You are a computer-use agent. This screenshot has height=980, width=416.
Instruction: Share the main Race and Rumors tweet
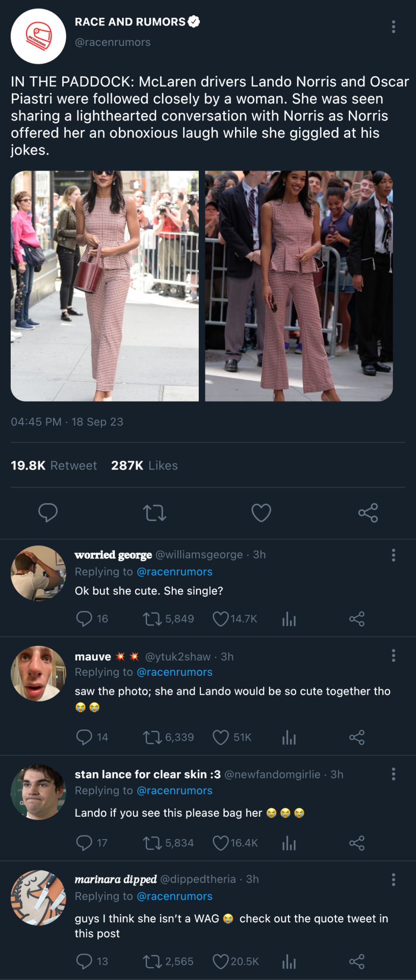(x=368, y=512)
